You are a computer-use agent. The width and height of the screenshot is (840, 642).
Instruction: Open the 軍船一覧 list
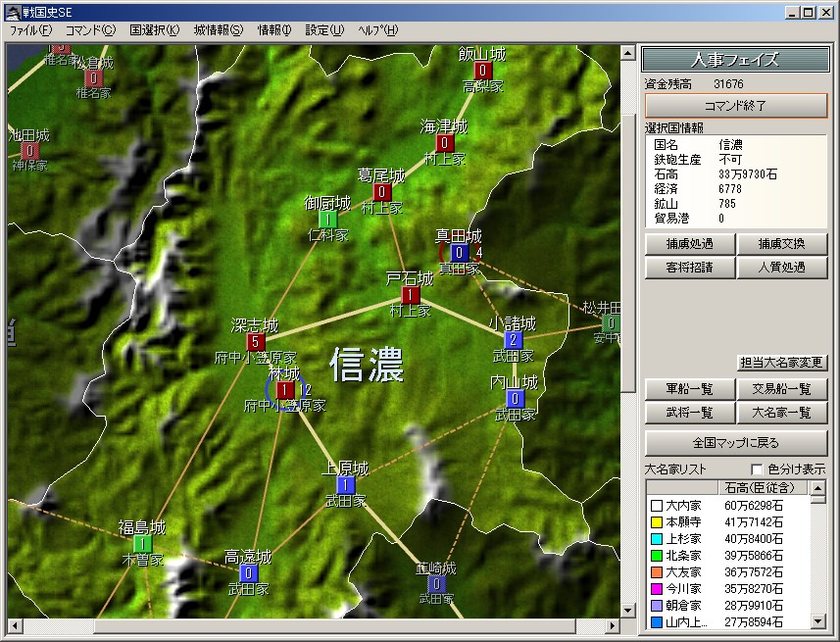click(689, 388)
